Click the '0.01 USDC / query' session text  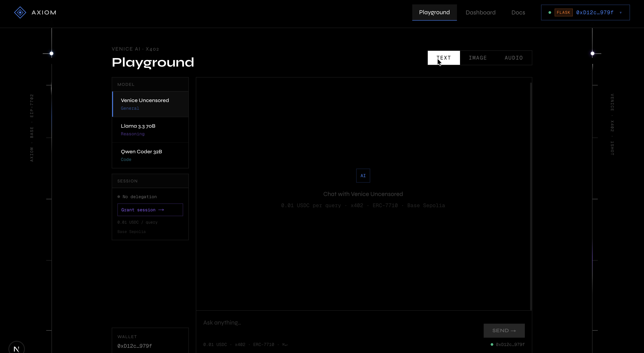pos(138,222)
